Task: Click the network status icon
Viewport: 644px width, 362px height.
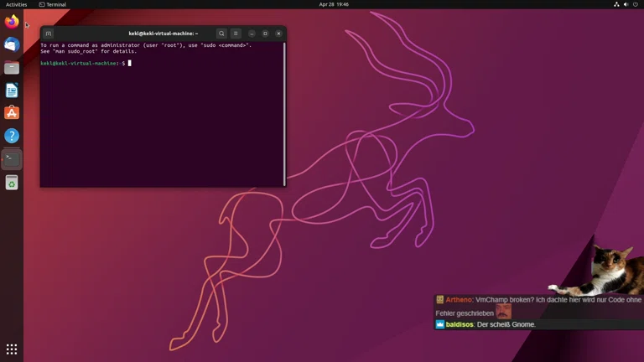Action: (616, 4)
